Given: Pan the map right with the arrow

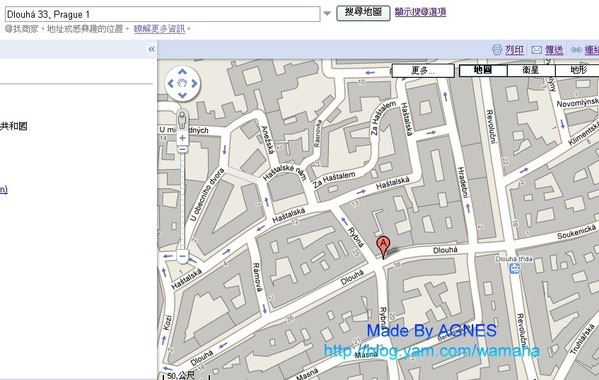Looking at the screenshot, I should 194,83.
